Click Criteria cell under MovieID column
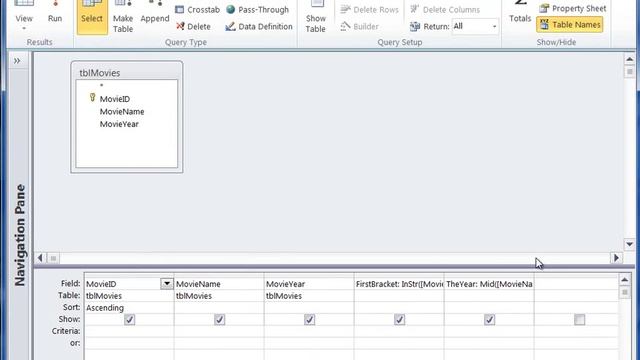The width and height of the screenshot is (640, 360). tap(129, 331)
